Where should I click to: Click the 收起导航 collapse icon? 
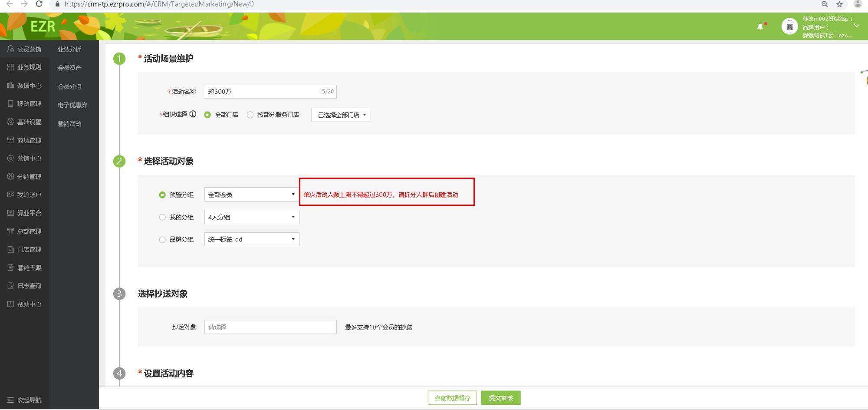point(10,400)
